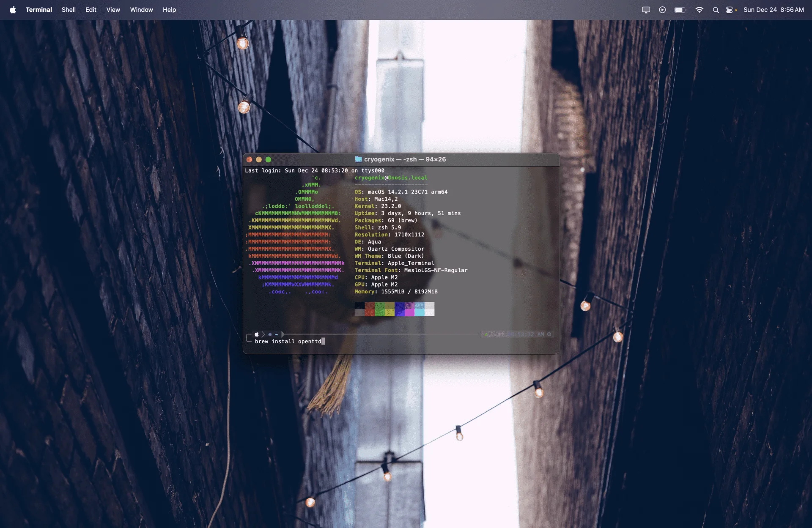Close the cryogenix terminal window

(250, 159)
